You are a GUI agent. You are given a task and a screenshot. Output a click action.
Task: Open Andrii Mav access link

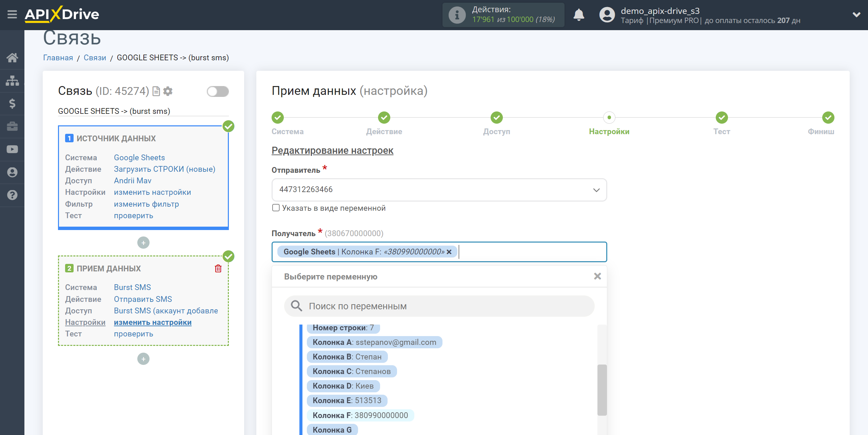pyautogui.click(x=133, y=181)
